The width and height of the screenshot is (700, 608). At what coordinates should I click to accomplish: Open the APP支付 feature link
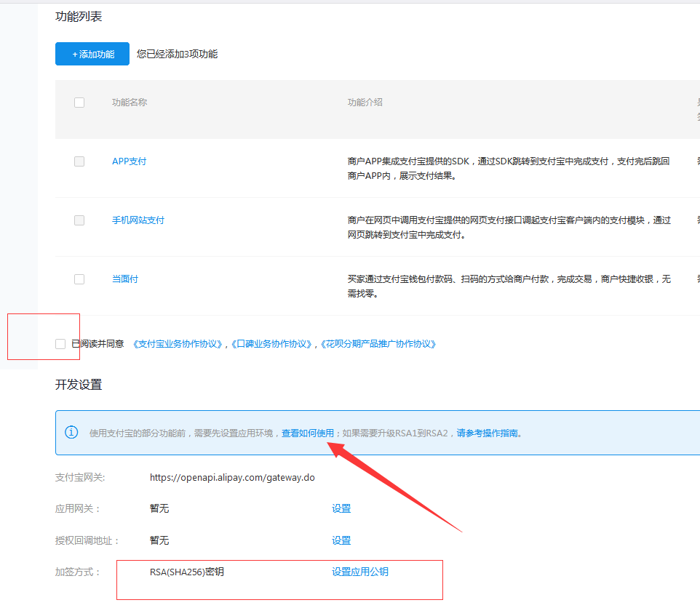129,161
